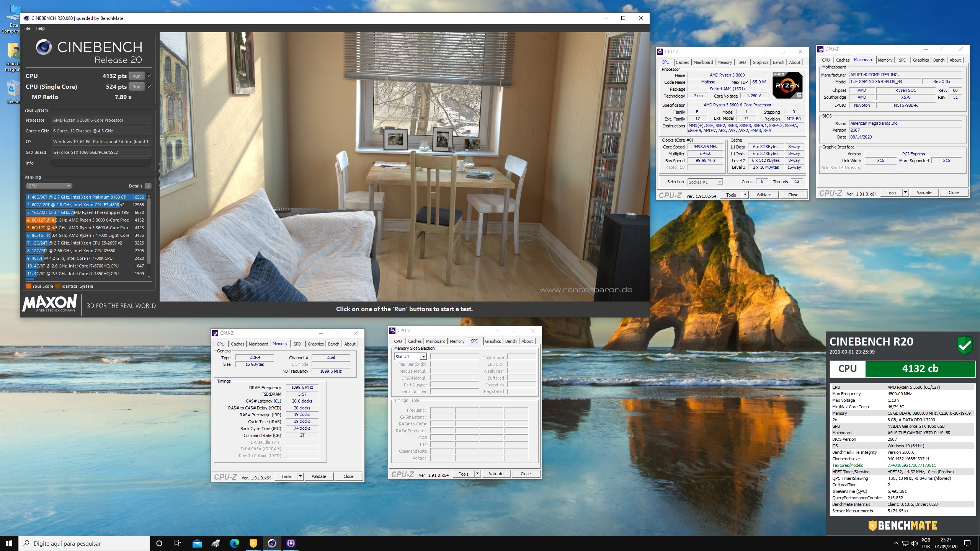
Task: Open the notification center icon
Action: click(x=967, y=543)
